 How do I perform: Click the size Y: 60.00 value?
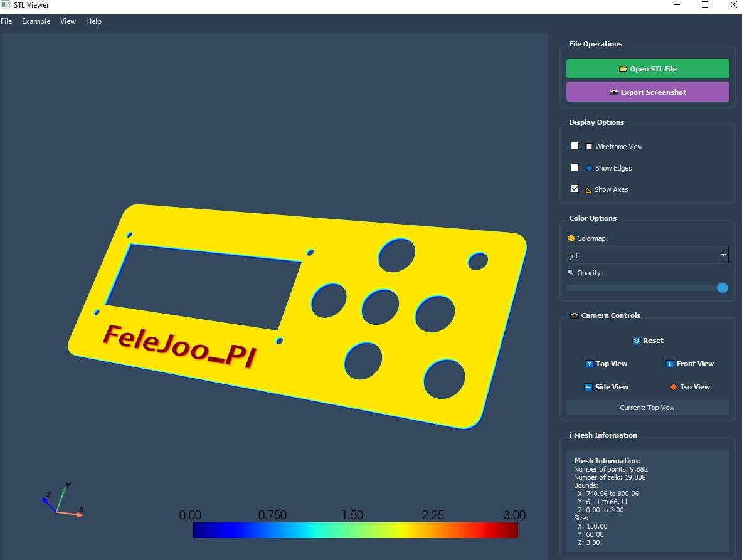point(591,534)
